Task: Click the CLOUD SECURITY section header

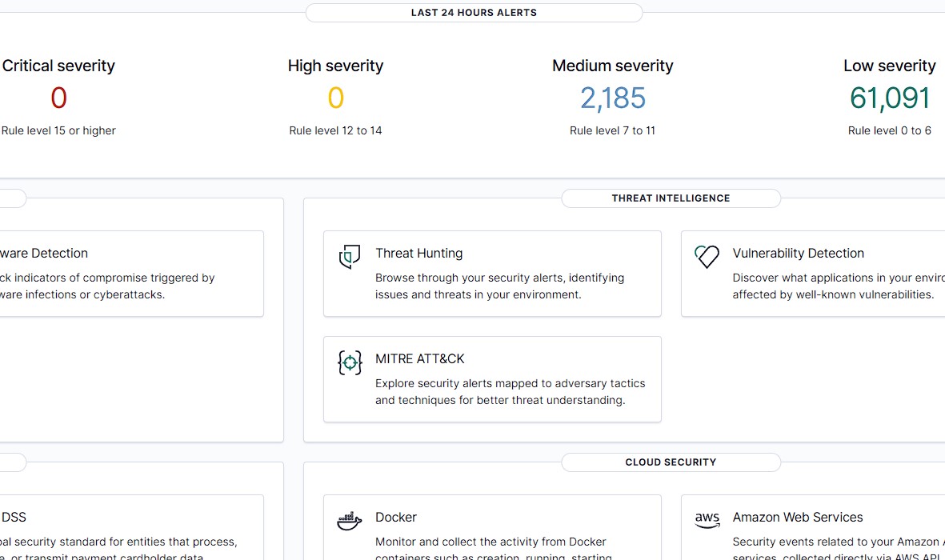Action: 671,462
